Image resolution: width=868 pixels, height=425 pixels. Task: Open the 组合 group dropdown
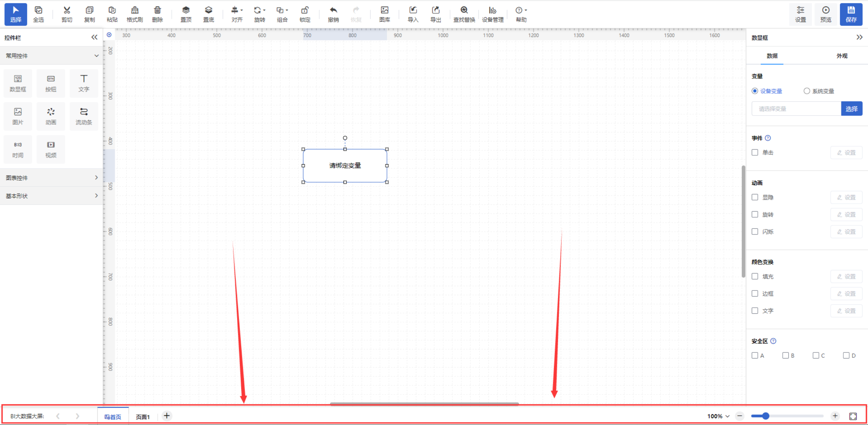pyautogui.click(x=282, y=15)
